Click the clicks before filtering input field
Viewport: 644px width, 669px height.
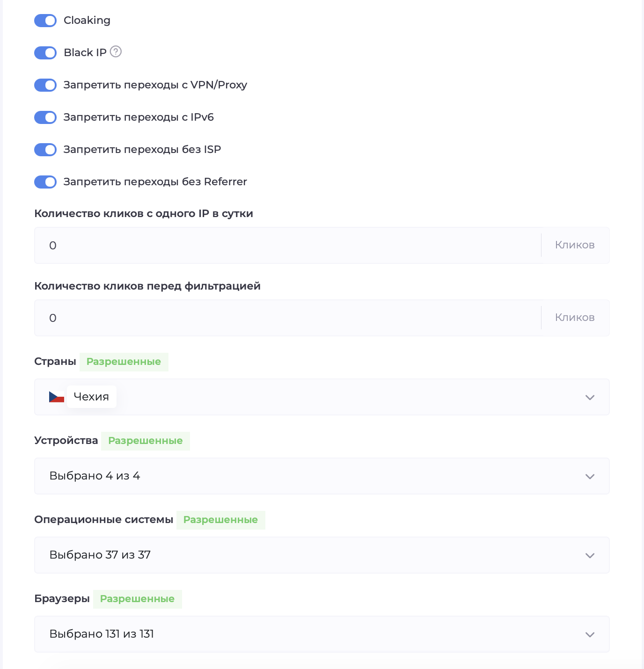288,318
